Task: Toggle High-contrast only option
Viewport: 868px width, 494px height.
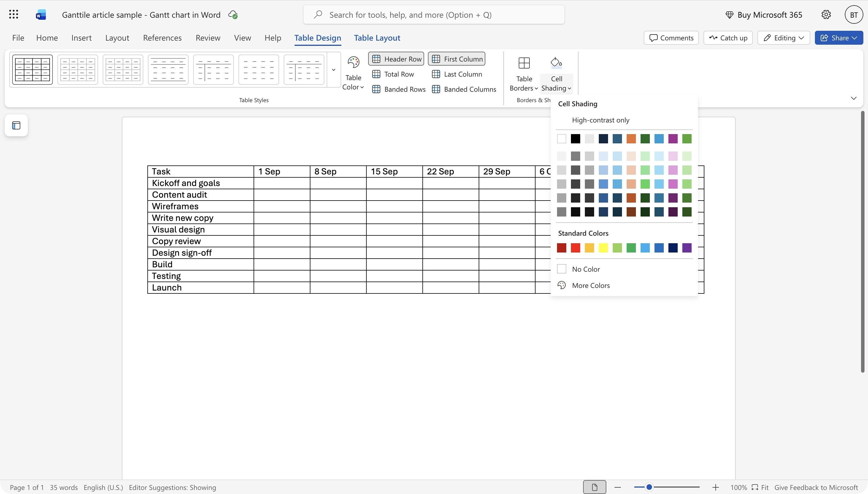Action: pos(624,120)
